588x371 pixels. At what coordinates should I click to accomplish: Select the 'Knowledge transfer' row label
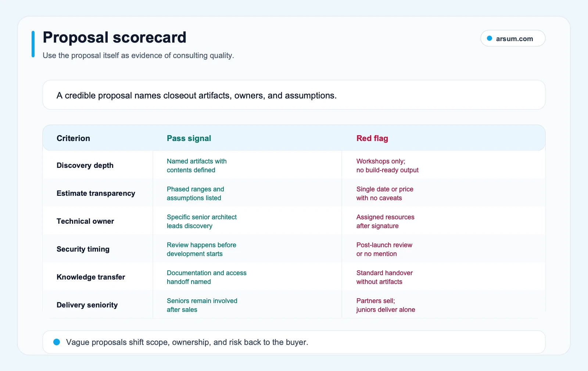91,277
